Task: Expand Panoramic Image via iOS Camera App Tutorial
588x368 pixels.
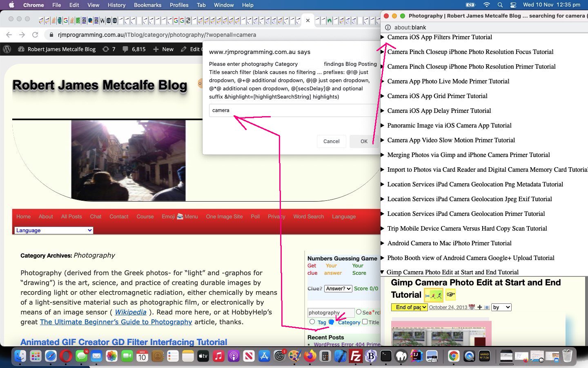Action: coord(449,126)
